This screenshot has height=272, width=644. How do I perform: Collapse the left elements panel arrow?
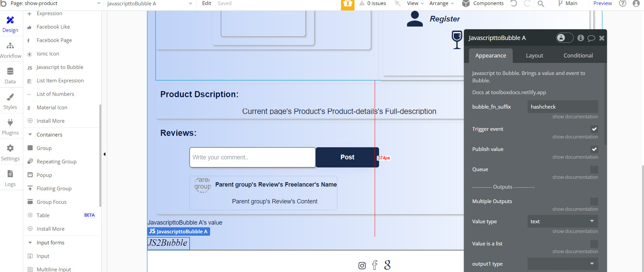(104, 154)
